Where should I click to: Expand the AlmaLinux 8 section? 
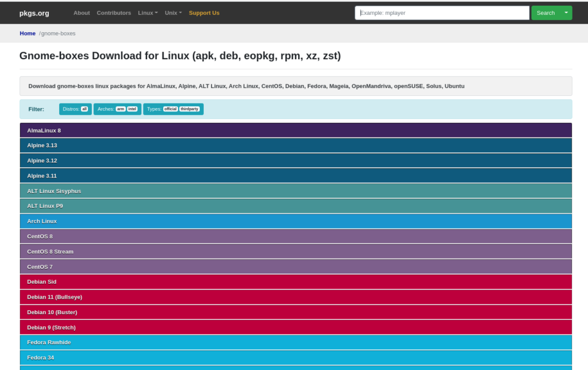pyautogui.click(x=296, y=130)
